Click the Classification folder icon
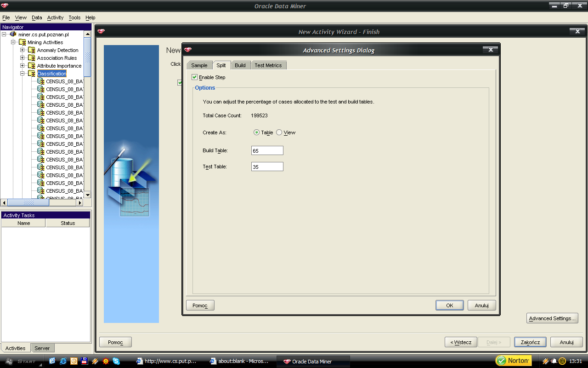The width and height of the screenshot is (588, 368). coord(32,74)
